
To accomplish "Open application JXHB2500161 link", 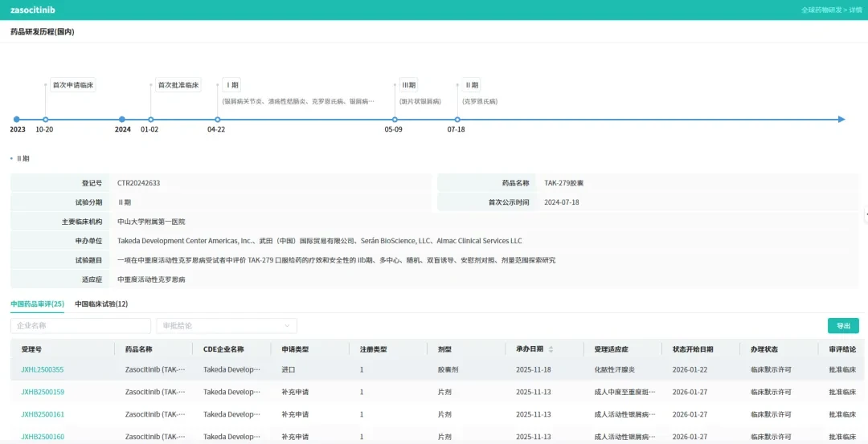I will pyautogui.click(x=43, y=414).
